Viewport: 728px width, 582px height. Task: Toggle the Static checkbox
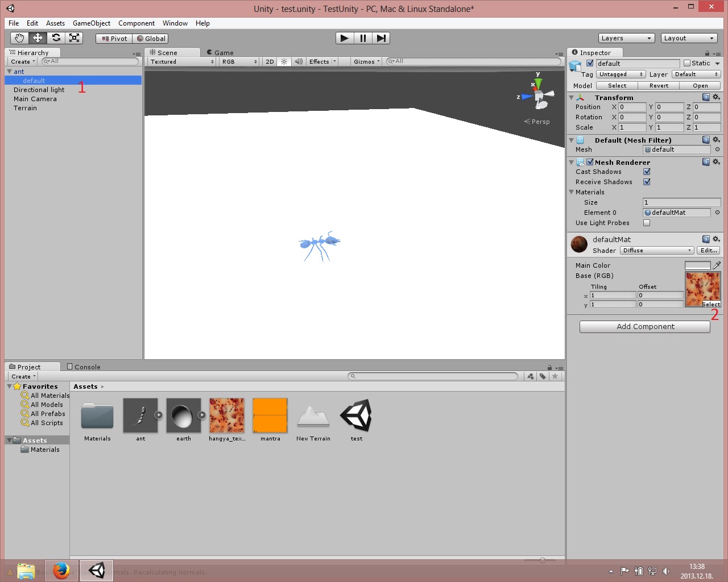[687, 63]
